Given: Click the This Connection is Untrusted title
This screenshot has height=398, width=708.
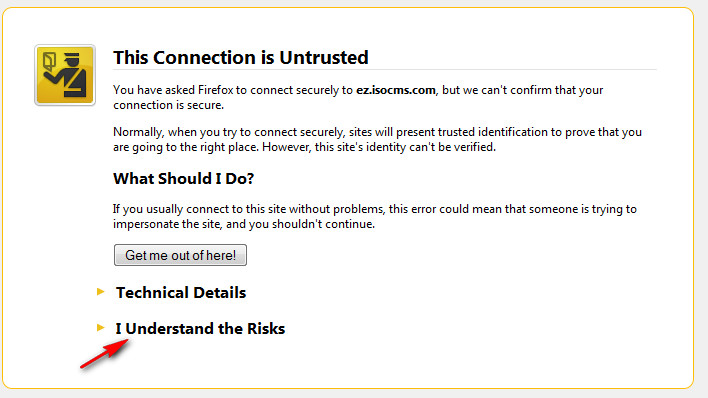Looking at the screenshot, I should pyautogui.click(x=241, y=57).
